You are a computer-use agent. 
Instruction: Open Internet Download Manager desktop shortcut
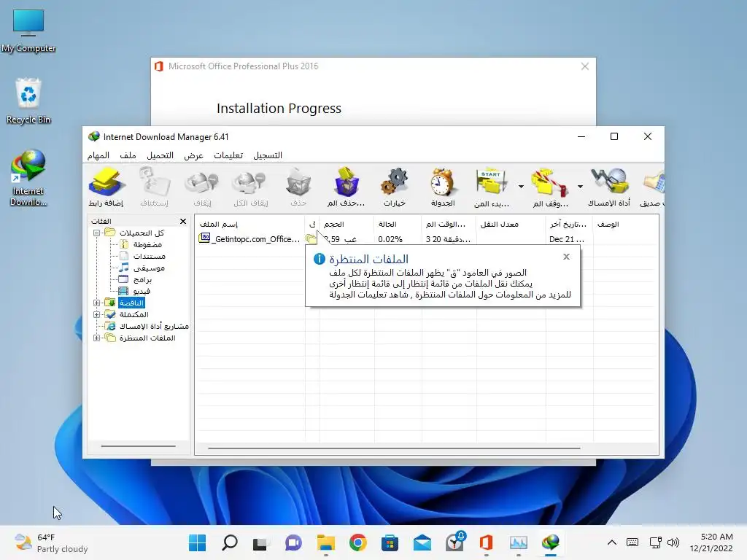point(28,178)
